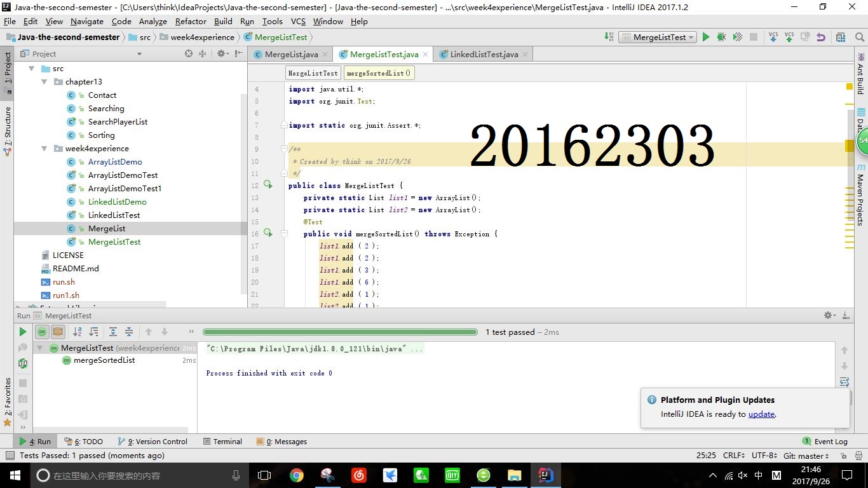Click the VCS Update Project icon

(x=773, y=37)
